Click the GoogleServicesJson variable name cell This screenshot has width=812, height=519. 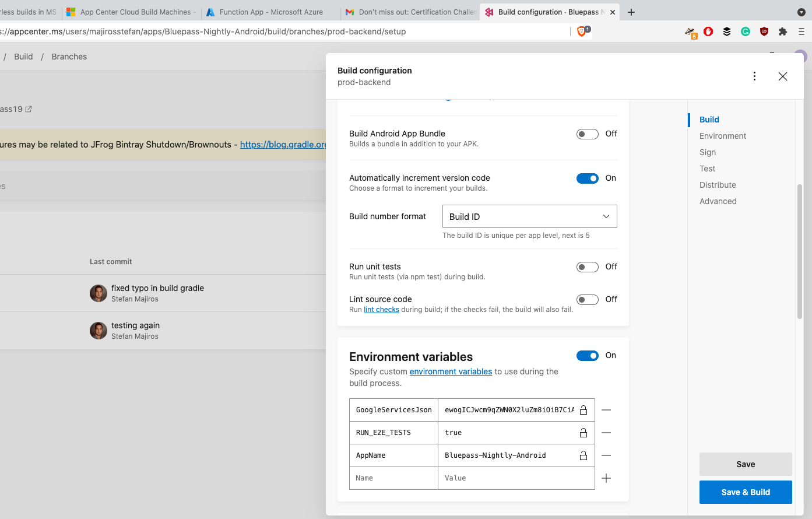(393, 410)
